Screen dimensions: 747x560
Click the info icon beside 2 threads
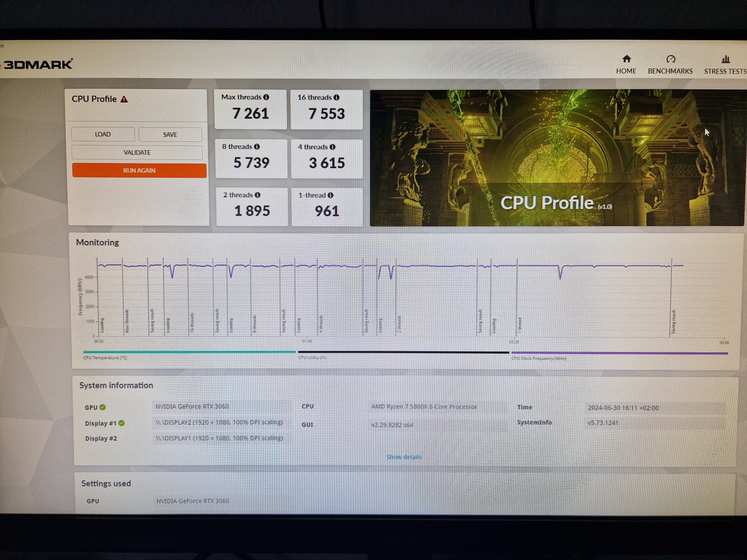[x=258, y=195]
